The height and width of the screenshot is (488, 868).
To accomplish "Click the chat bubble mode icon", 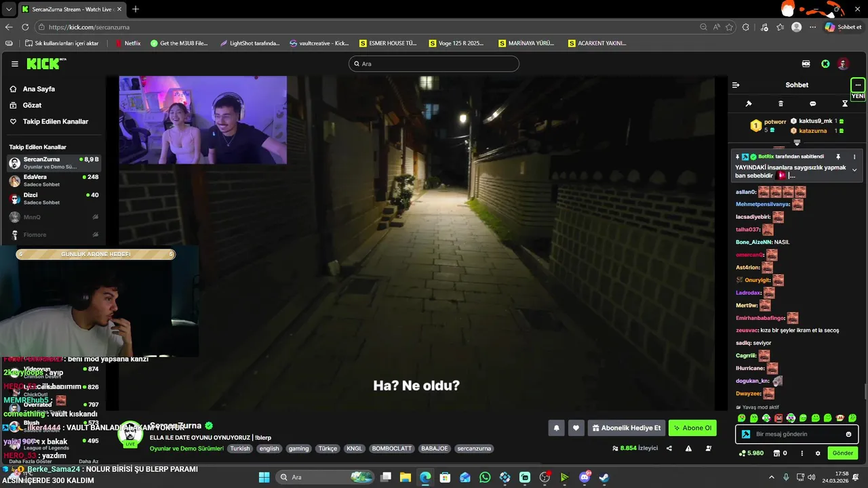I will click(813, 104).
